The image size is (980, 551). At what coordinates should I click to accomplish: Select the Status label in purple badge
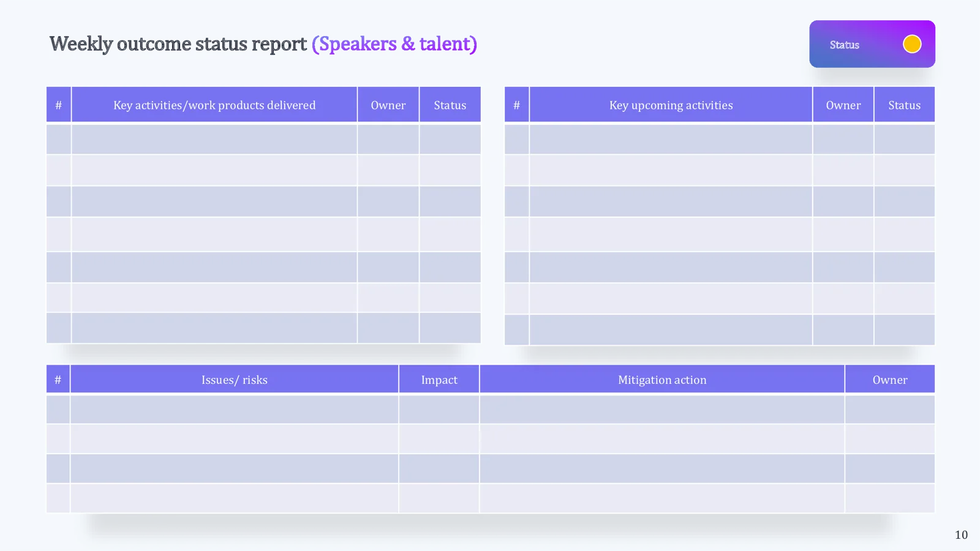point(844,45)
